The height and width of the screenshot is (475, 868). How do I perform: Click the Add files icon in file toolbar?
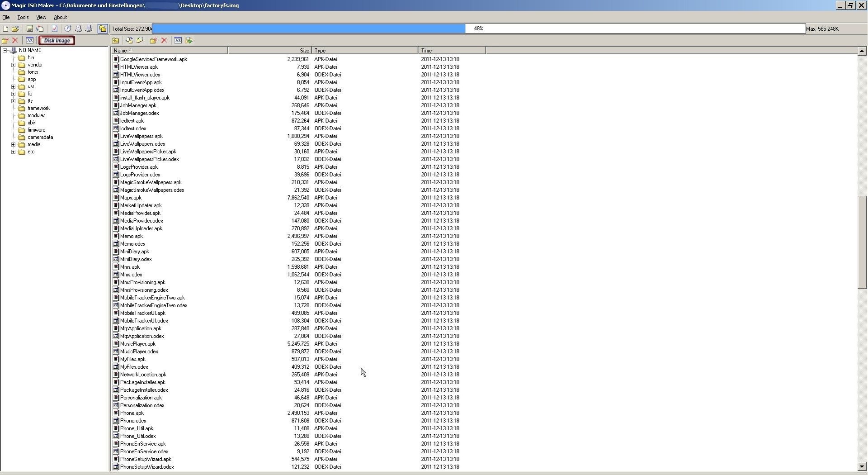pos(129,40)
